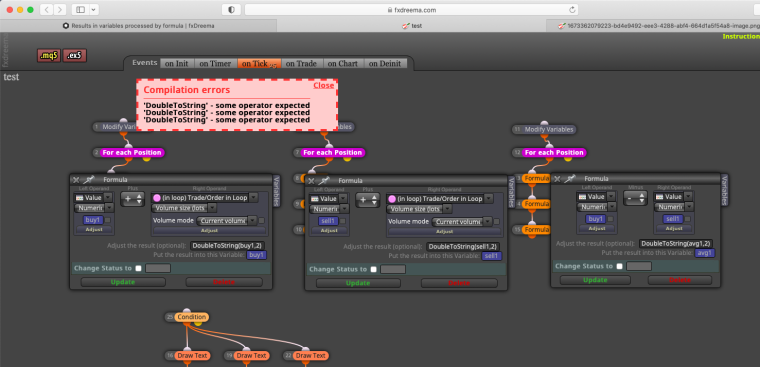Open the Variables side tab on sell1 panel
This screenshot has width=760, height=367.
[x=511, y=192]
